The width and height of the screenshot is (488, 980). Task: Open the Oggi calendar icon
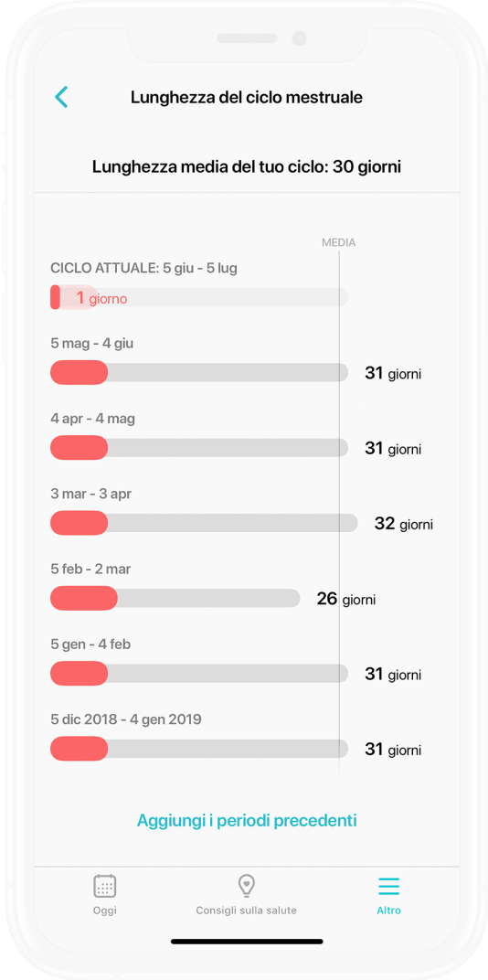point(105,886)
